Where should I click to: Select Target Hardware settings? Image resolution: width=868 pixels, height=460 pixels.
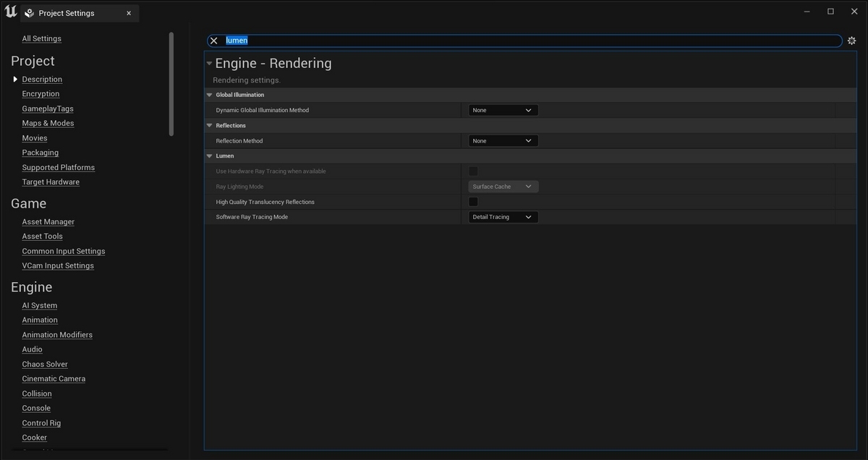(51, 182)
